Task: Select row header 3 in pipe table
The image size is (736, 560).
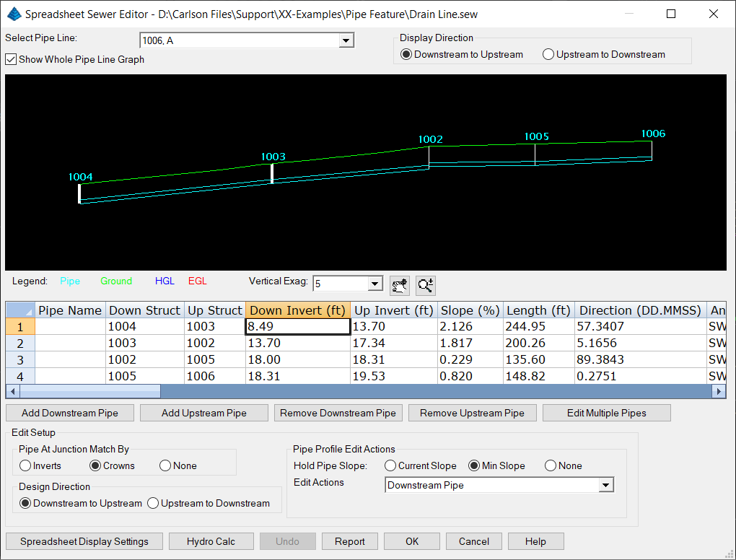Action: click(20, 359)
